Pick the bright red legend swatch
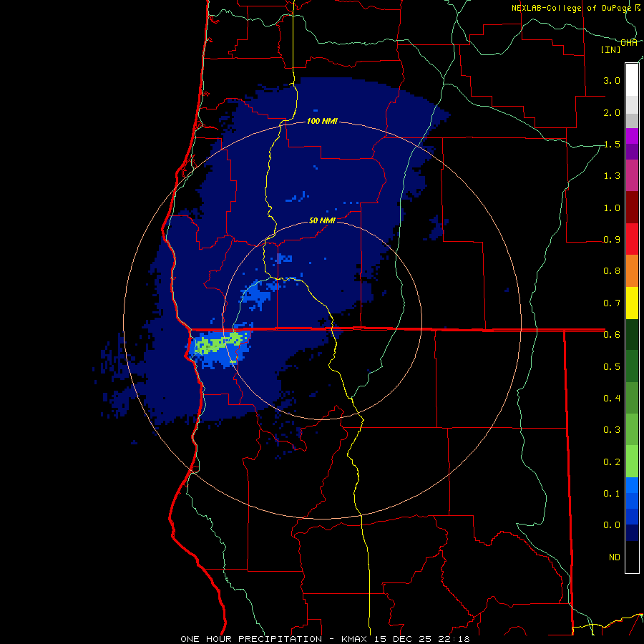 pos(632,239)
